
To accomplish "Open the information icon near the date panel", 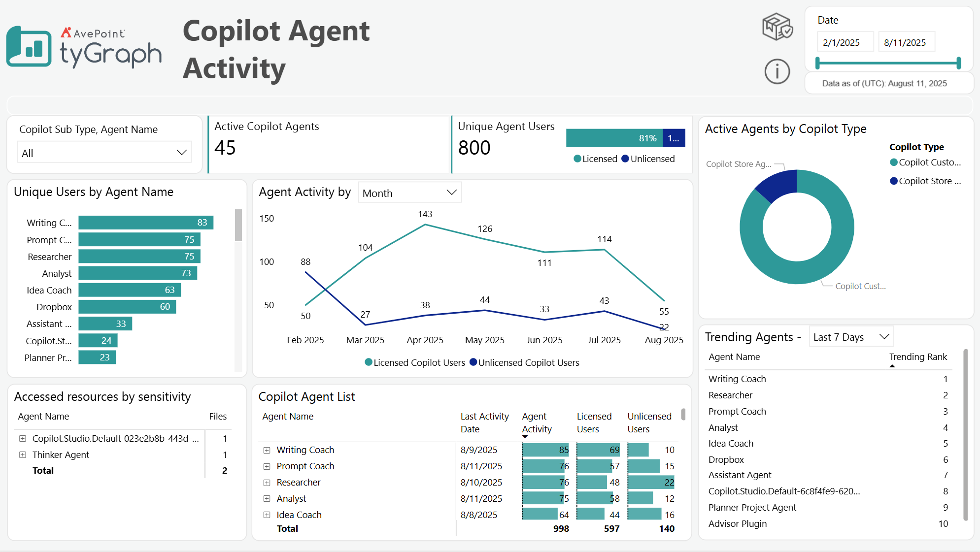I will 777,71.
